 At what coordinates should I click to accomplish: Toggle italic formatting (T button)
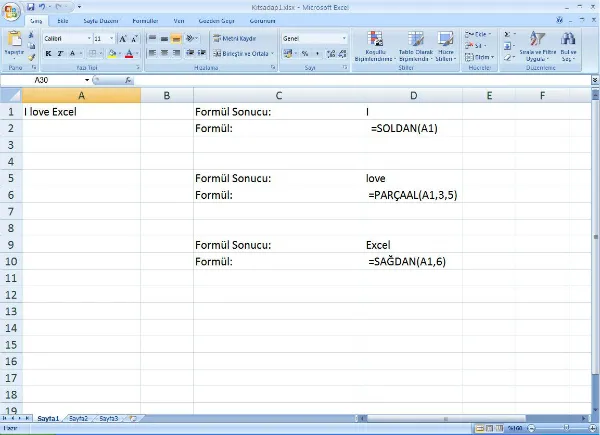click(x=60, y=54)
